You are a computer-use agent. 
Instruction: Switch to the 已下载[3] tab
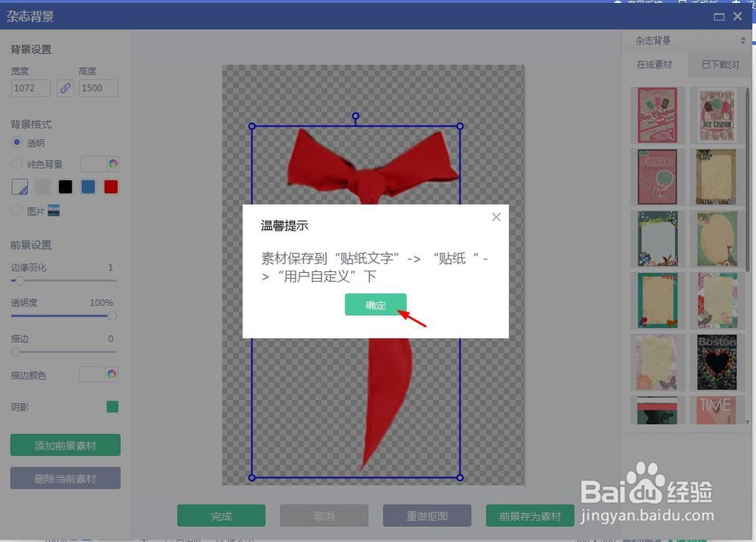click(720, 64)
